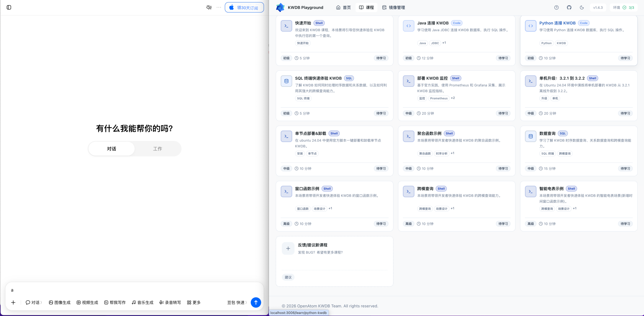
Task: Open the 镜像管理 nav item
Action: (x=393, y=7)
